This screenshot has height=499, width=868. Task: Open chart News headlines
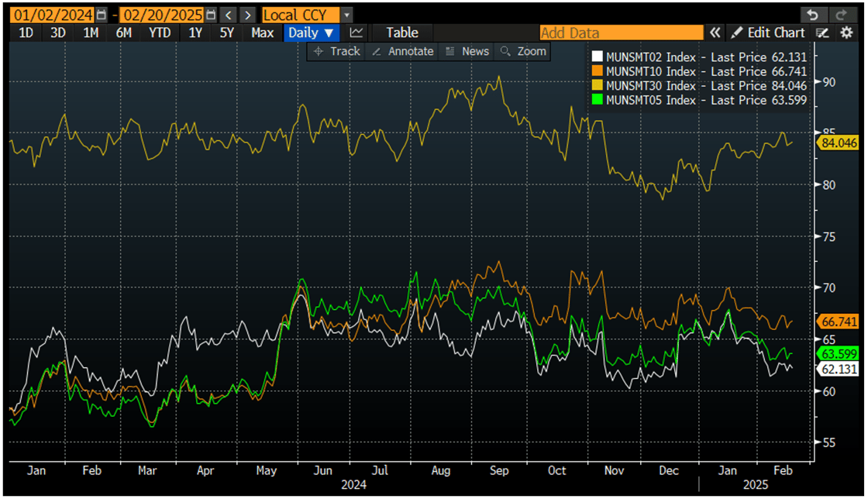[x=466, y=51]
